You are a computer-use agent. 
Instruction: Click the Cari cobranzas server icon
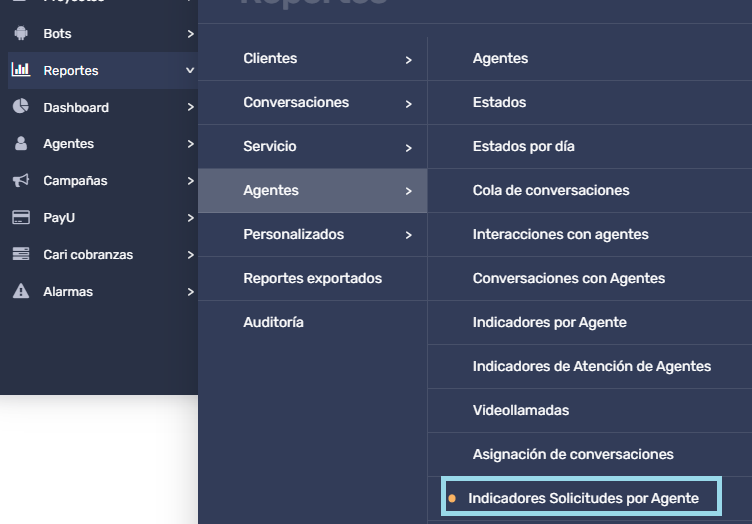click(x=21, y=254)
